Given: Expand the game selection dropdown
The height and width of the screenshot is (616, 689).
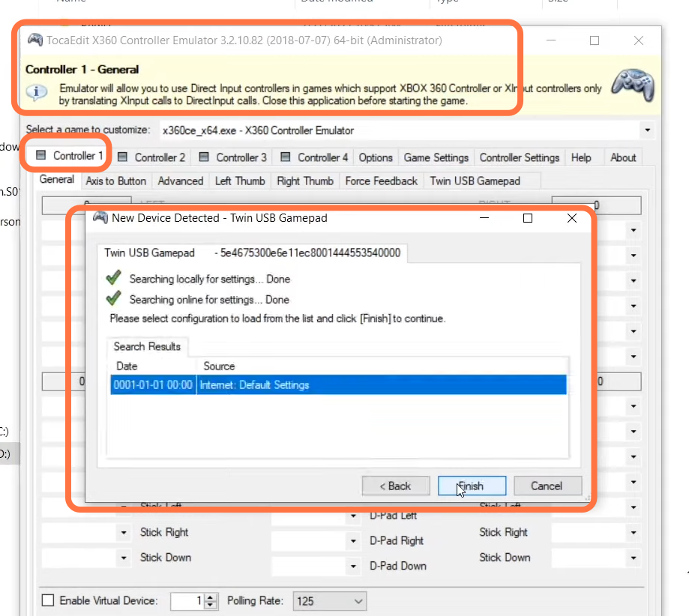Looking at the screenshot, I should (647, 130).
